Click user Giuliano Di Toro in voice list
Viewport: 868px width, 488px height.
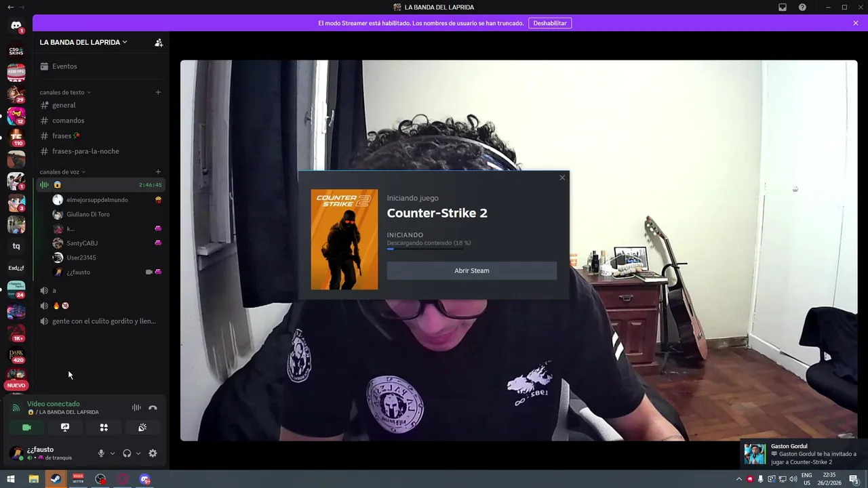point(107,214)
